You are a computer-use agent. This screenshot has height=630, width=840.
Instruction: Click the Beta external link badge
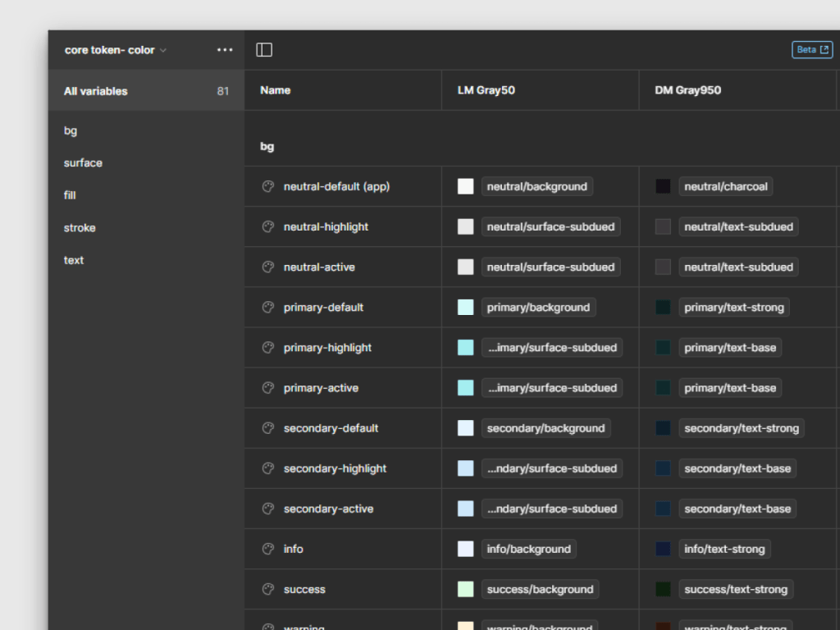[811, 50]
